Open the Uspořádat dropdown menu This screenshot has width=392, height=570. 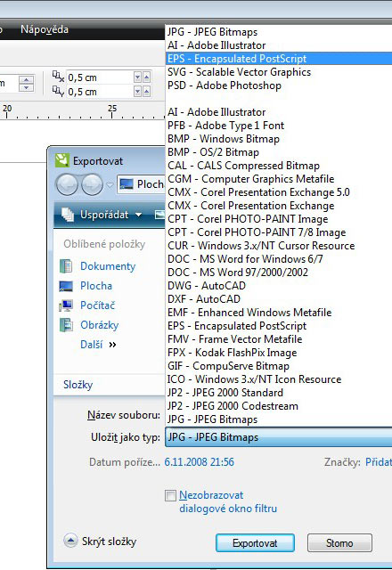click(110, 215)
